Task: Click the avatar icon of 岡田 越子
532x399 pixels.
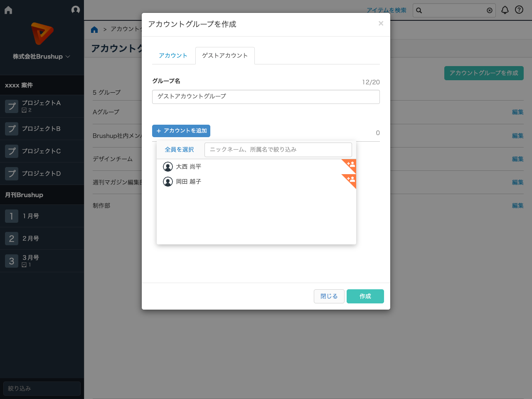Action: pos(168,182)
